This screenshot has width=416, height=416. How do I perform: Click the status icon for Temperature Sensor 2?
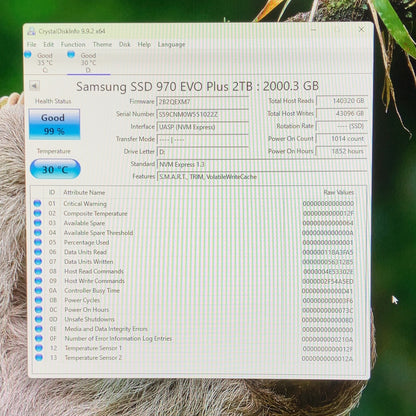pos(39,358)
